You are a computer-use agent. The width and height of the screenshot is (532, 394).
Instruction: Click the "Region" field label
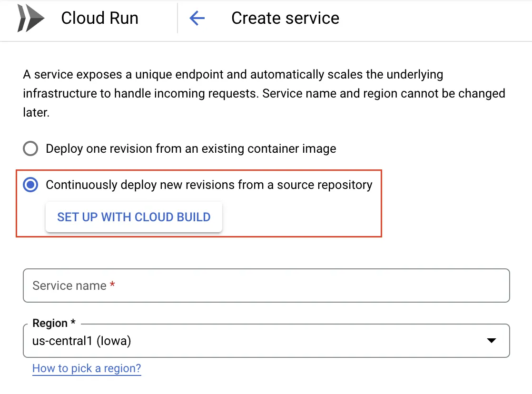point(50,324)
